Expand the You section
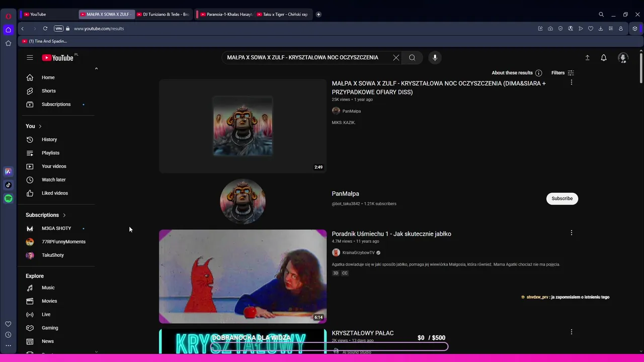This screenshot has width=644, height=362. point(34,126)
